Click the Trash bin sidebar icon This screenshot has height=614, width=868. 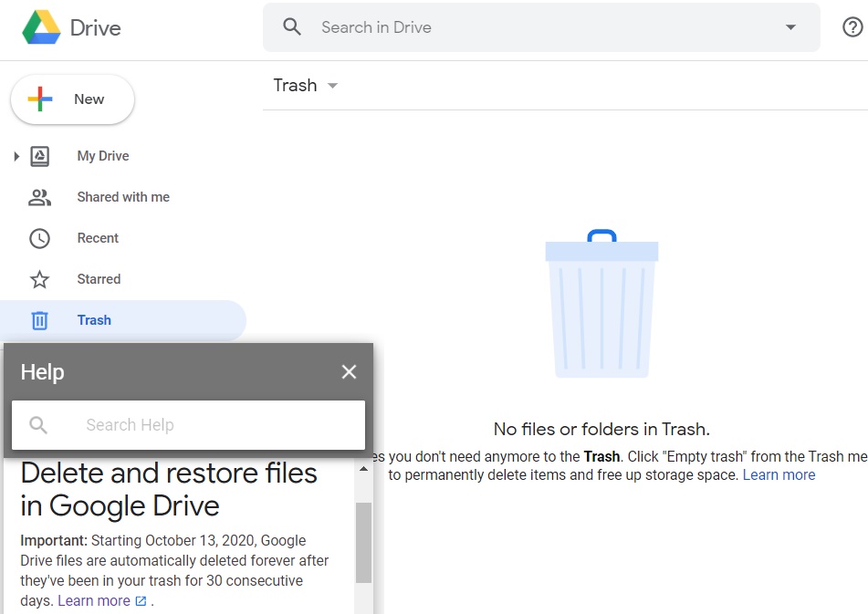39,320
